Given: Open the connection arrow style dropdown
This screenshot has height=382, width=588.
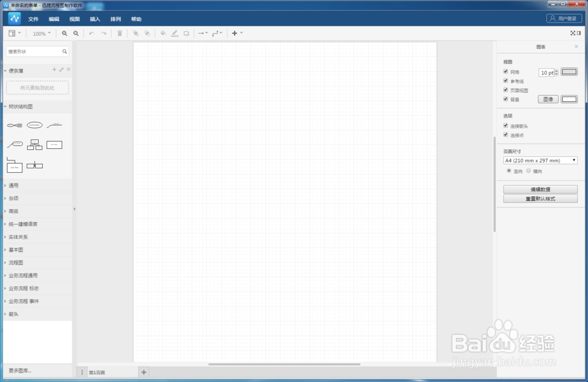Looking at the screenshot, I should 202,33.
